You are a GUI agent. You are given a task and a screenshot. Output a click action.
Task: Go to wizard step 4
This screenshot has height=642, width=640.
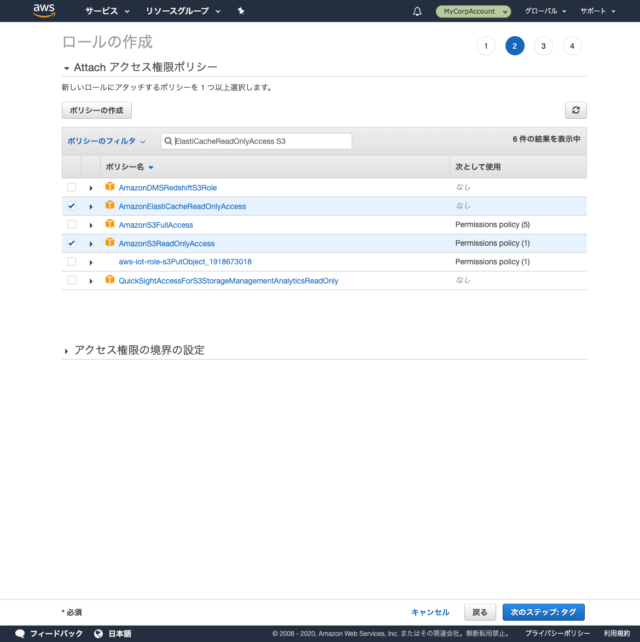(572, 46)
